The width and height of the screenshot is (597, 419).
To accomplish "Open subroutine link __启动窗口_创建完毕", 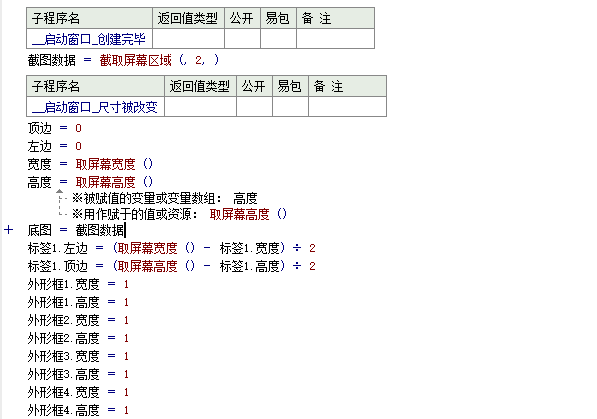I will 89,39.
